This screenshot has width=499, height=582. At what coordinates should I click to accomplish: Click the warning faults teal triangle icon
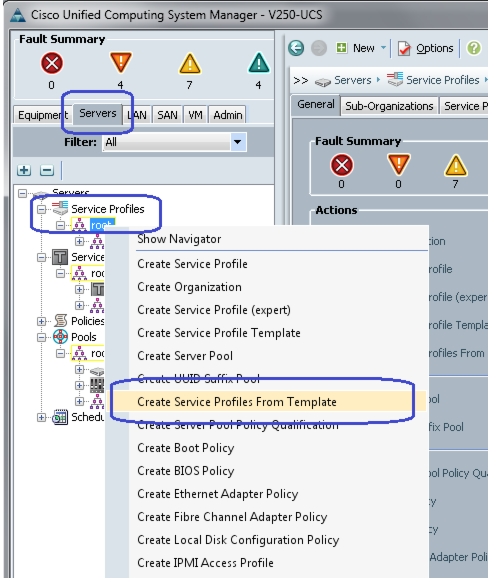pyautogui.click(x=258, y=62)
